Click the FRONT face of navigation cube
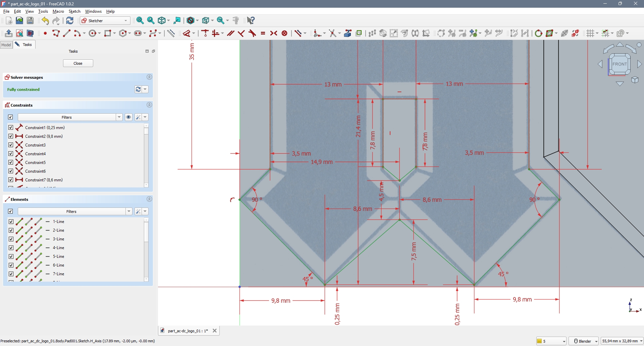644x346 pixels. pyautogui.click(x=619, y=64)
